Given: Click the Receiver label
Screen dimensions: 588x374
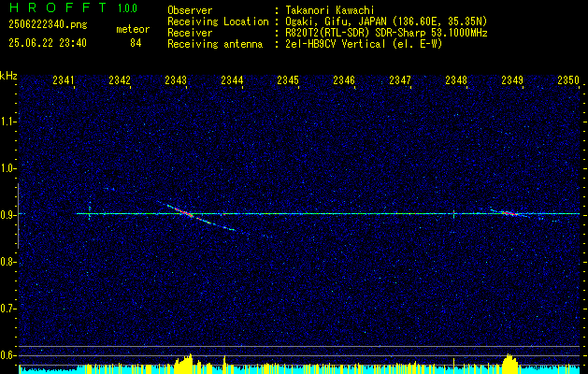Looking at the screenshot, I should click(190, 33).
